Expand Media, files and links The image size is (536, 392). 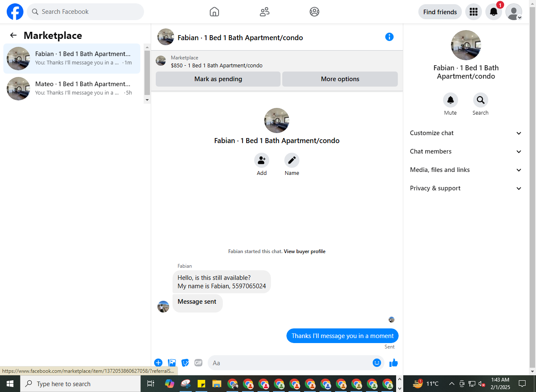[466, 170]
